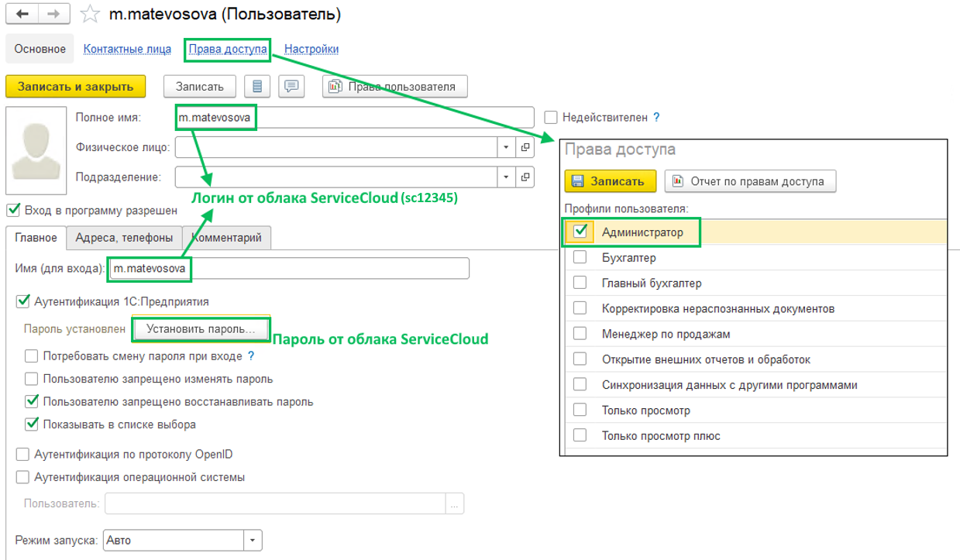Uncheck Показывать в списке выбора

coord(32,424)
